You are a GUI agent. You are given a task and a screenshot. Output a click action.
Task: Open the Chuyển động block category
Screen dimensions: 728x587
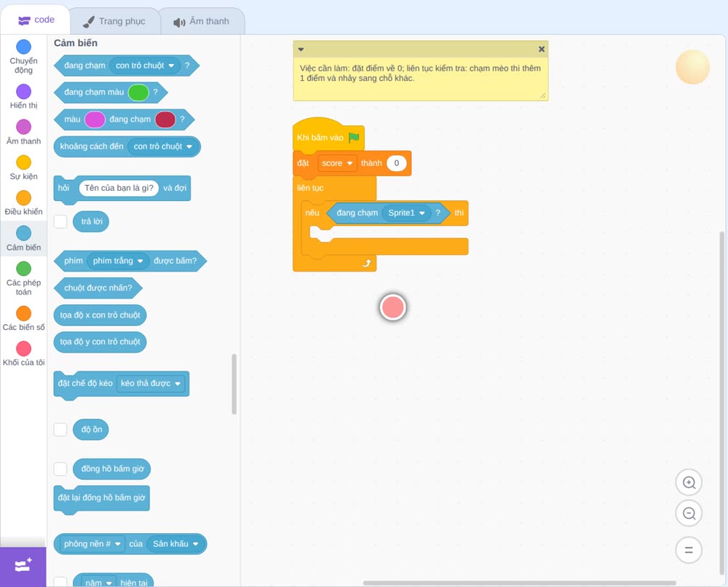click(23, 56)
